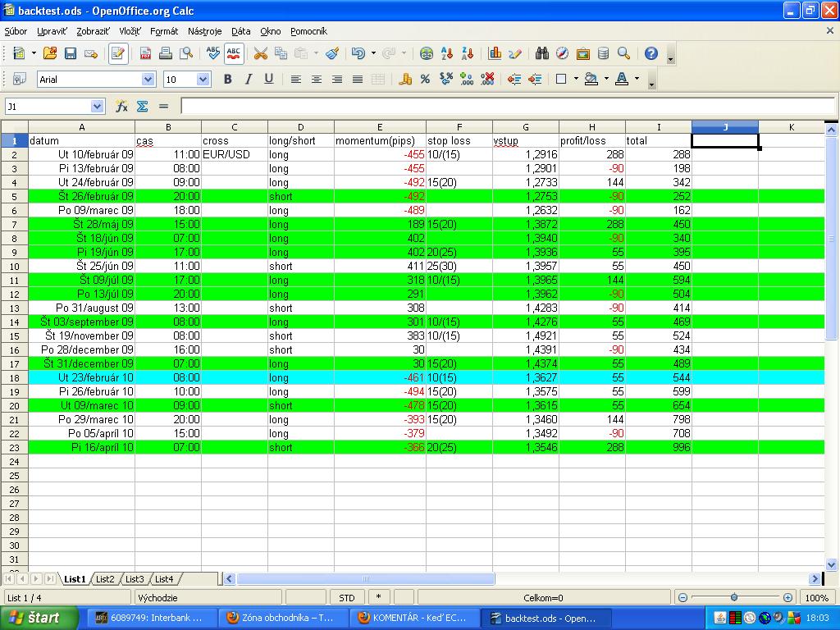Open the Formát menu
The image size is (840, 630).
[164, 31]
